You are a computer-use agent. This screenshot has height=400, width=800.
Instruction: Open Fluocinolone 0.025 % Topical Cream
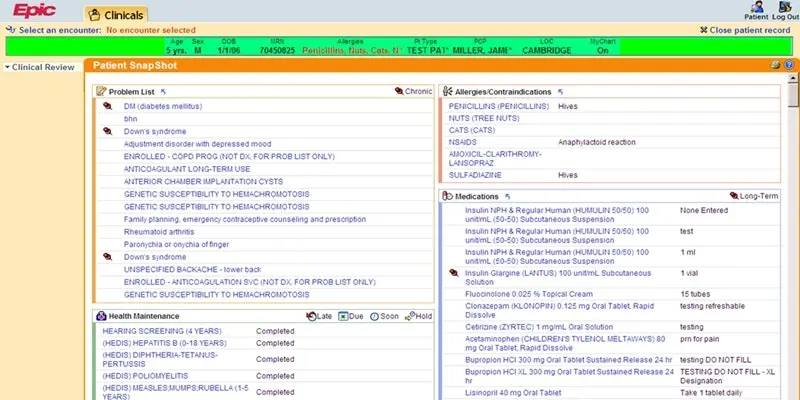pyautogui.click(x=529, y=294)
